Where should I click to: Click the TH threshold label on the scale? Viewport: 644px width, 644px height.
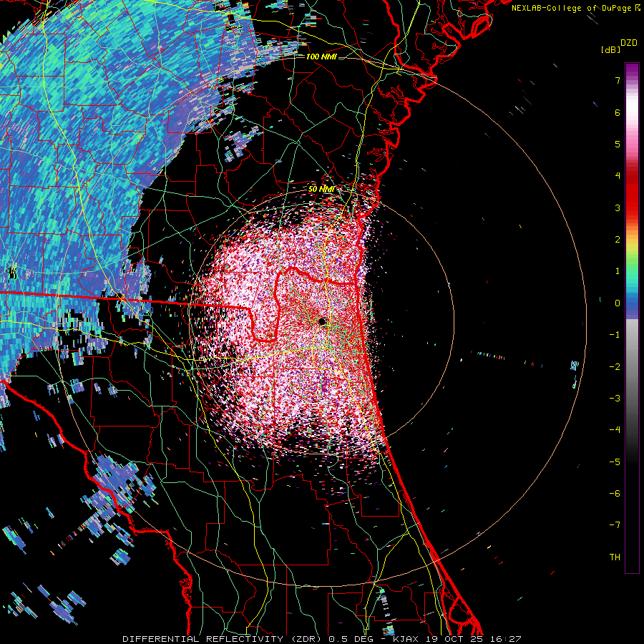(x=615, y=557)
